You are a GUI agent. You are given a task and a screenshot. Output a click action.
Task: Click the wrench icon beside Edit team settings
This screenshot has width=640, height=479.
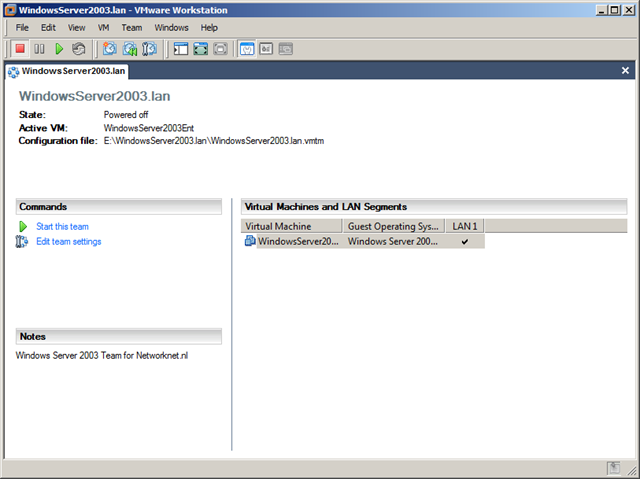tap(22, 242)
